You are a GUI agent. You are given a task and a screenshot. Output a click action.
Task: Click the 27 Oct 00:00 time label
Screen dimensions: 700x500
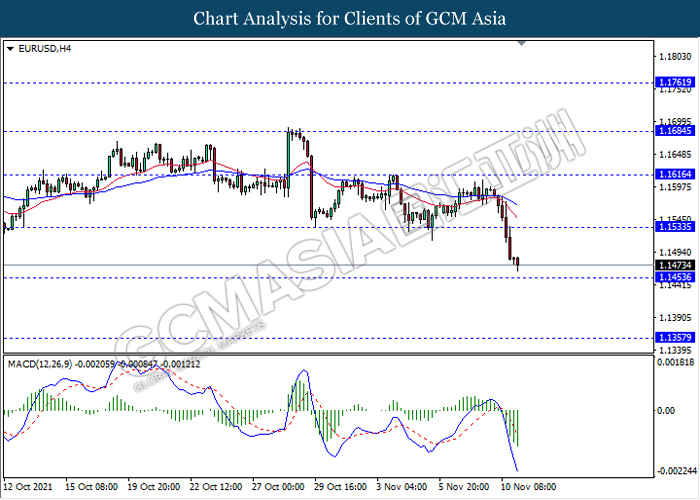(x=278, y=487)
